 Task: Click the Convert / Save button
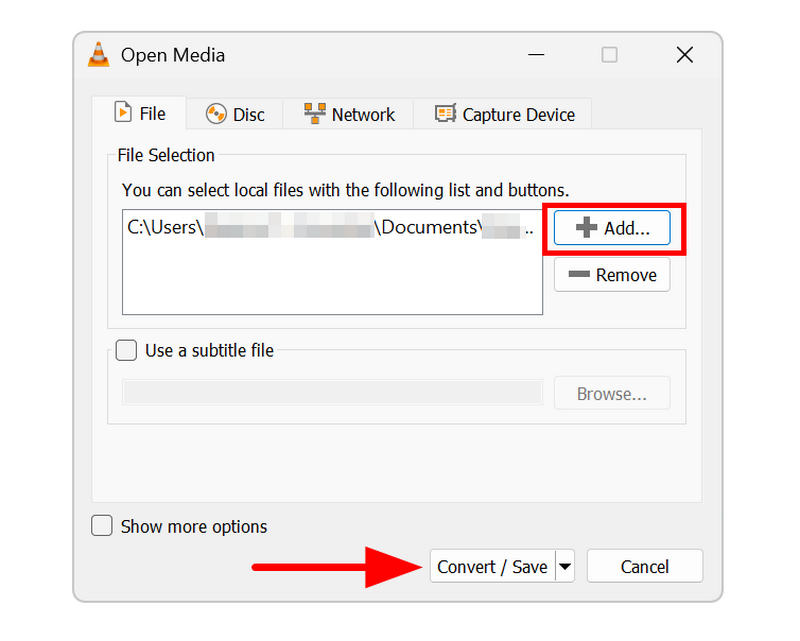click(492, 566)
